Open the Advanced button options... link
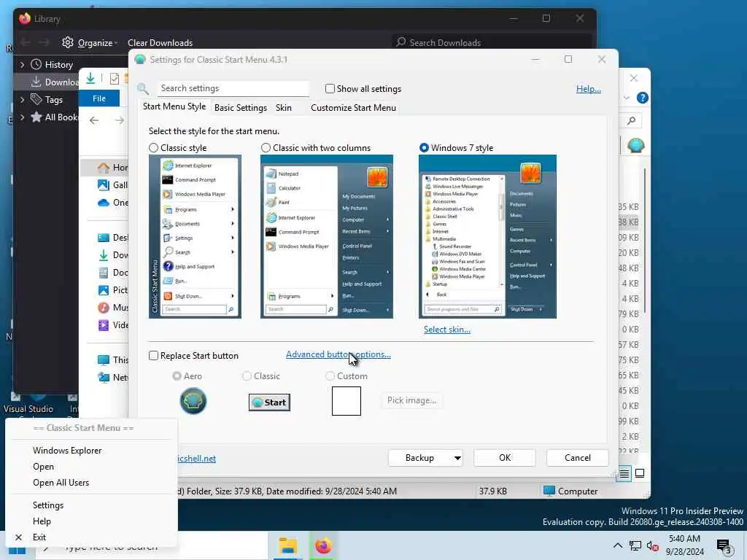 click(338, 354)
